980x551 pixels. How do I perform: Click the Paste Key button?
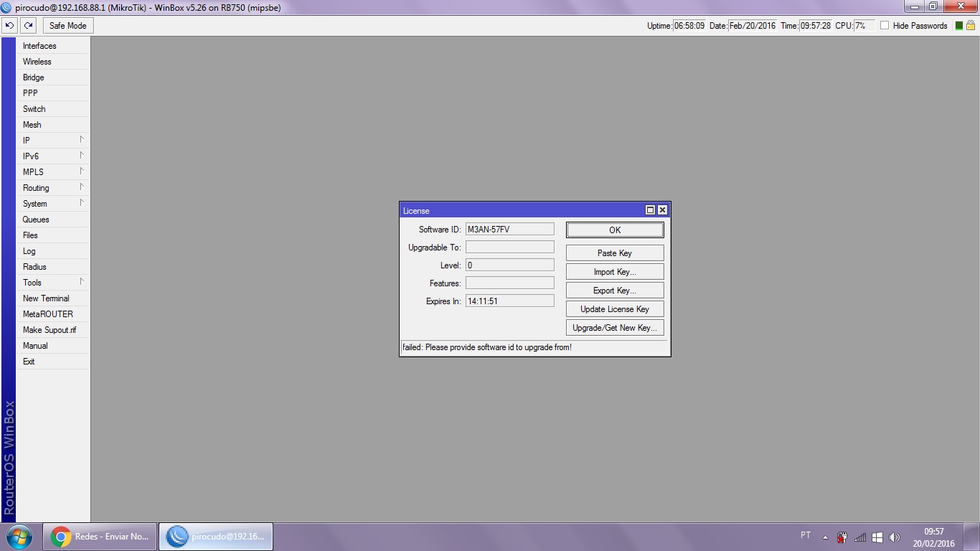[x=615, y=253]
